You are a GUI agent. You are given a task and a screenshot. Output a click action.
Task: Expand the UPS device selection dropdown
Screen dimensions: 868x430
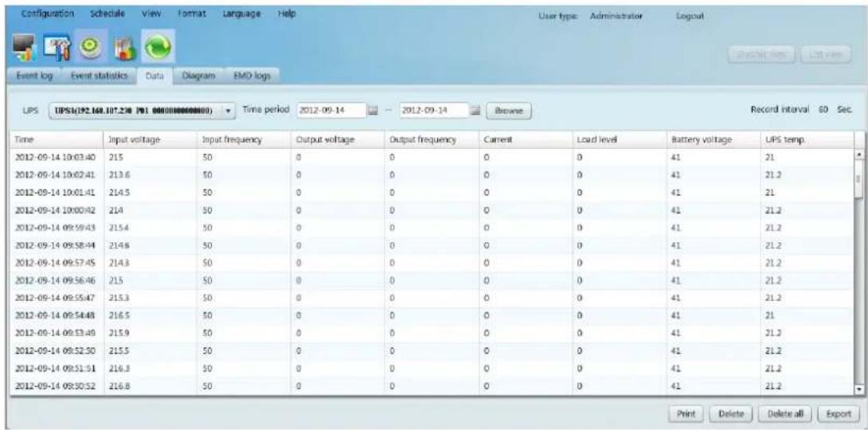[x=229, y=110]
